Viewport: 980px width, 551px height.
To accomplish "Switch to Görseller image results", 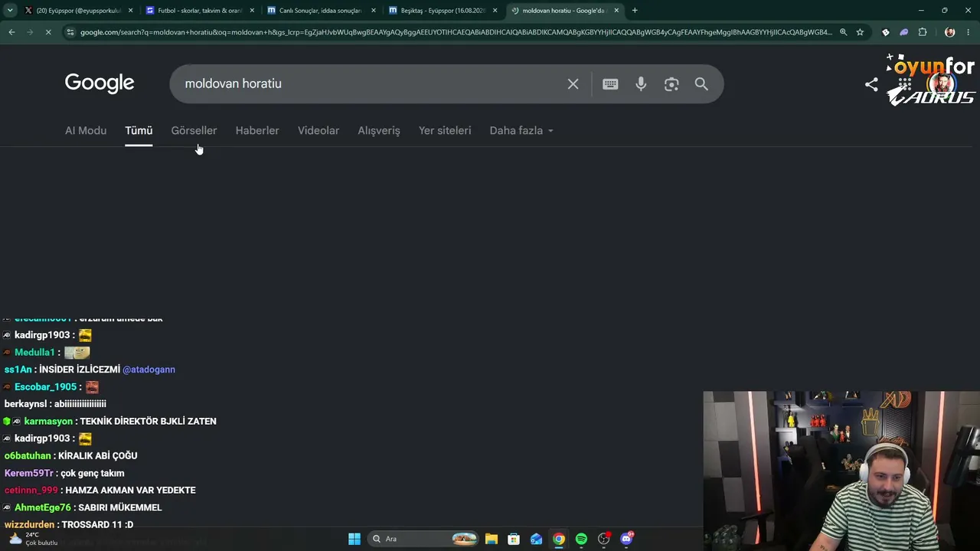I will [x=194, y=130].
